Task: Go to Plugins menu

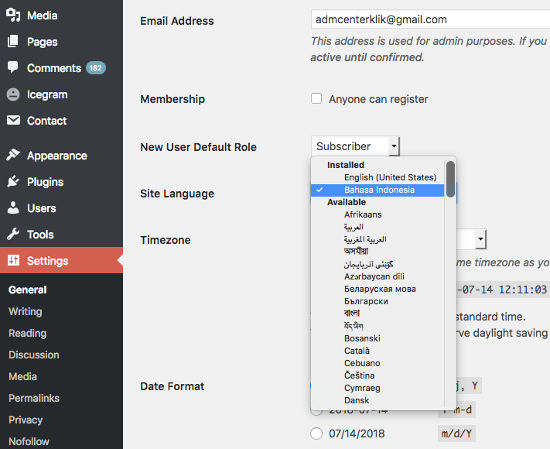Action: coord(45,182)
